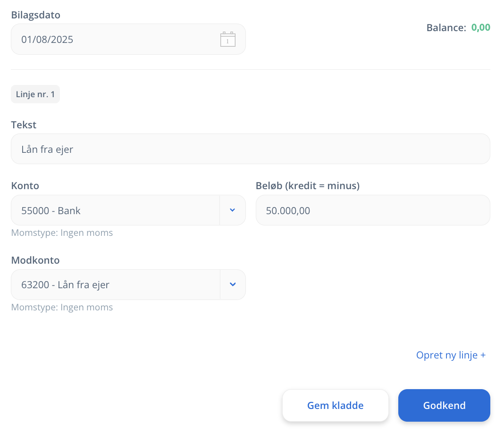Open the Modkonto dropdown "63200 - Lån fra ejer"
This screenshot has height=433, width=504.
point(128,284)
